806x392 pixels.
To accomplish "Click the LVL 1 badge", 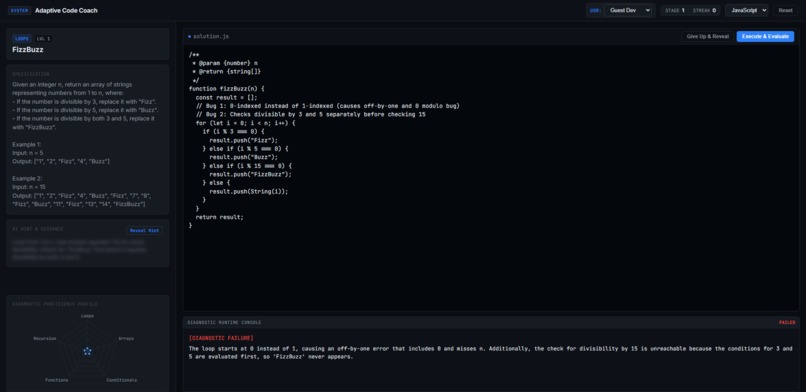I will pos(43,39).
